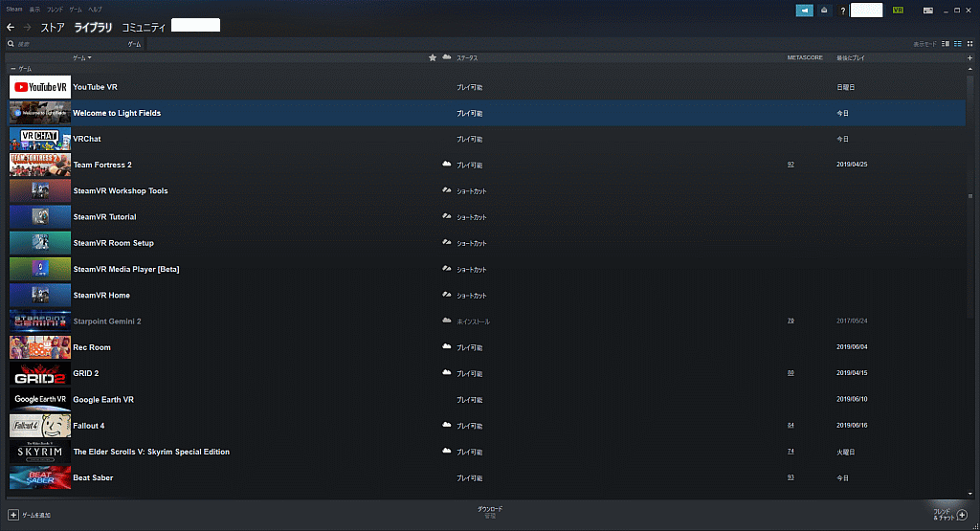The width and height of the screenshot is (980, 531).
Task: Open Team Fortress 2 metascore 92 link
Action: click(791, 165)
